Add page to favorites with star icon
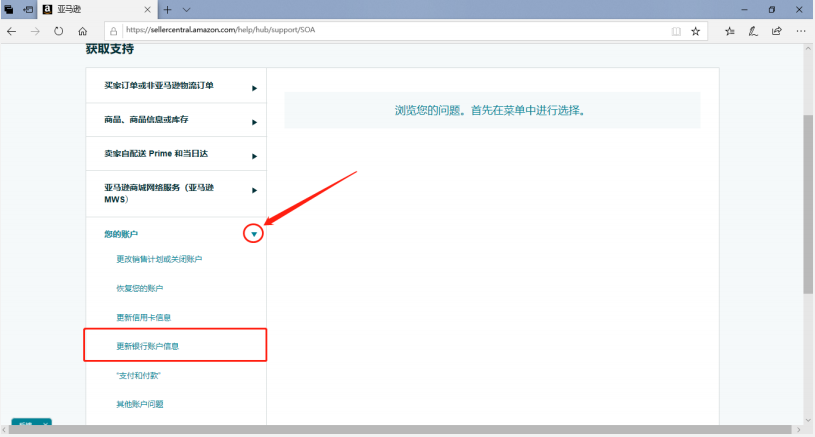This screenshot has width=815, height=437. (x=695, y=31)
